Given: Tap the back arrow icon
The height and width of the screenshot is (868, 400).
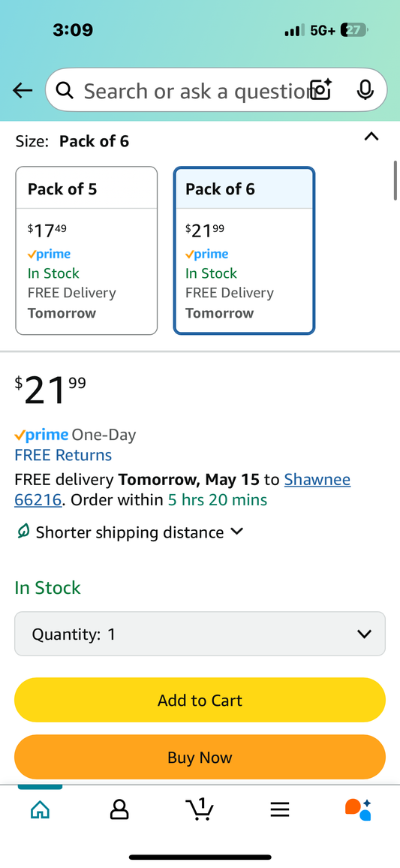Looking at the screenshot, I should pos(22,90).
